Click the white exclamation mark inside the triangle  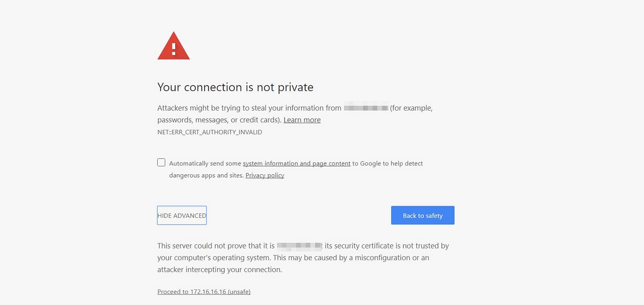pyautogui.click(x=174, y=49)
